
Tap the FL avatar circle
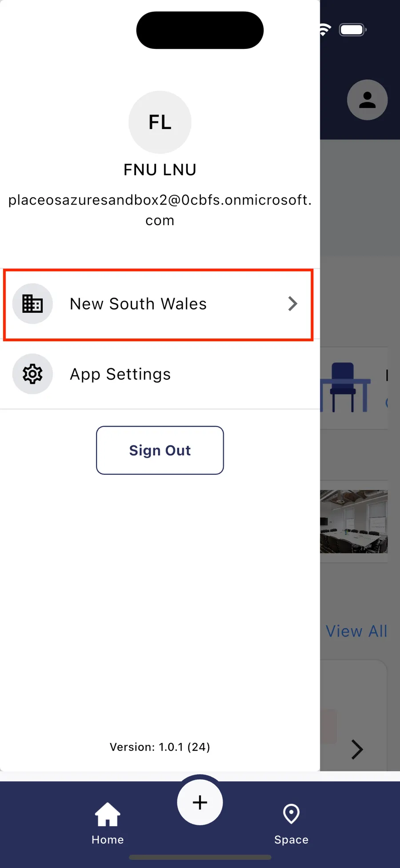pyautogui.click(x=160, y=122)
